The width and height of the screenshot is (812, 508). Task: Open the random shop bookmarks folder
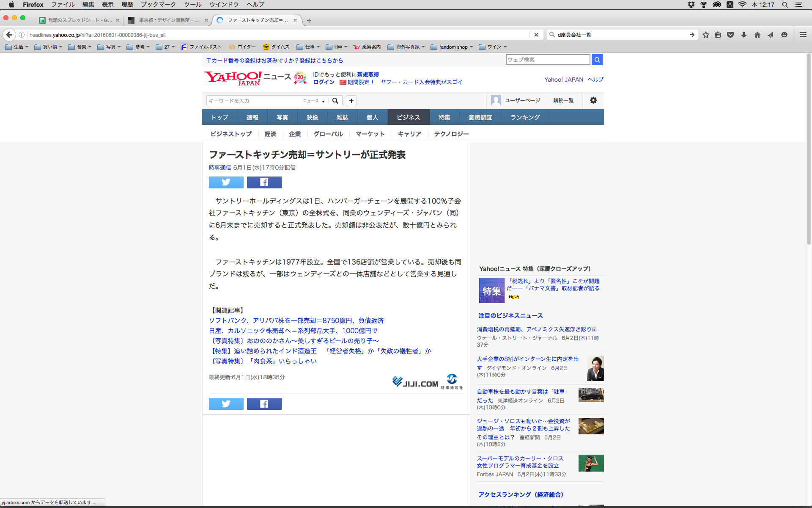(x=452, y=47)
